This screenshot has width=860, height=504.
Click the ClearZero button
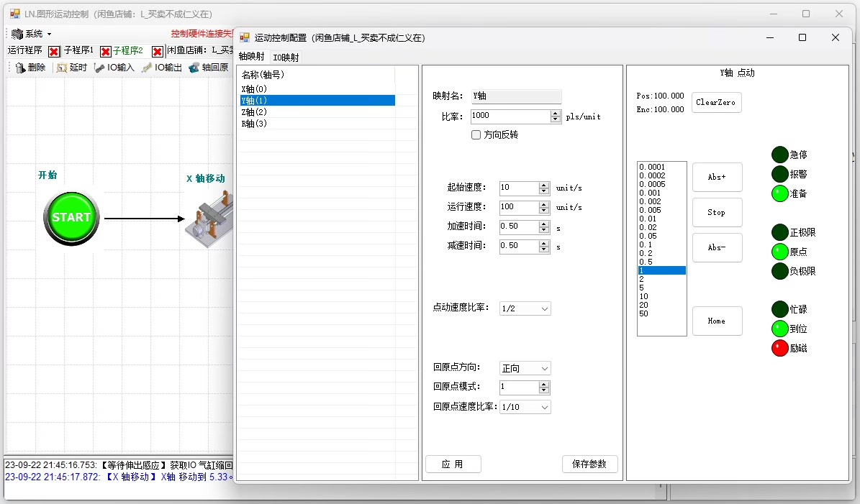tap(716, 102)
